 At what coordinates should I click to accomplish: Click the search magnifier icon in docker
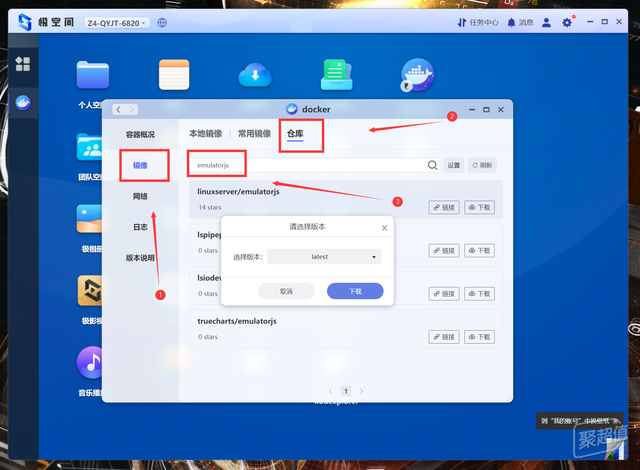[x=432, y=165]
